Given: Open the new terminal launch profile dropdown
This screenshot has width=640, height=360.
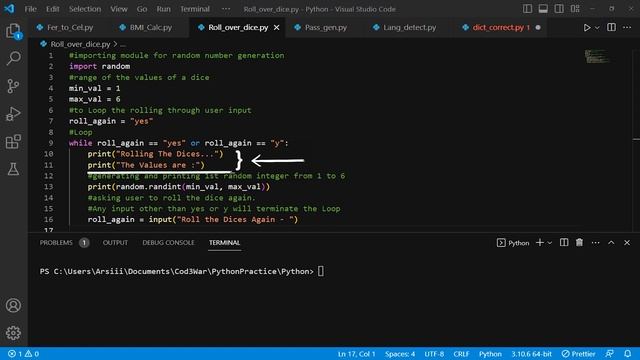Looking at the screenshot, I should click(550, 243).
